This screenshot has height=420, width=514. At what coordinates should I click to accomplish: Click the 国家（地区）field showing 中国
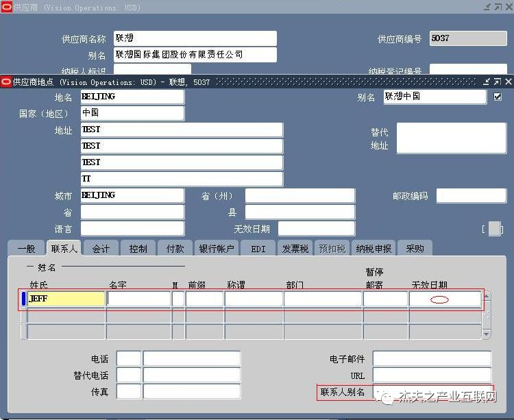pos(132,113)
